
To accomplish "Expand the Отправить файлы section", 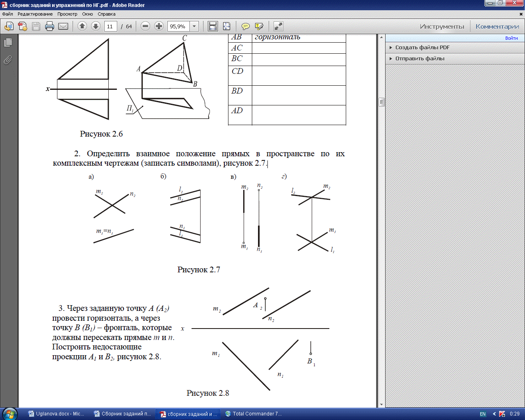I will click(x=454, y=59).
